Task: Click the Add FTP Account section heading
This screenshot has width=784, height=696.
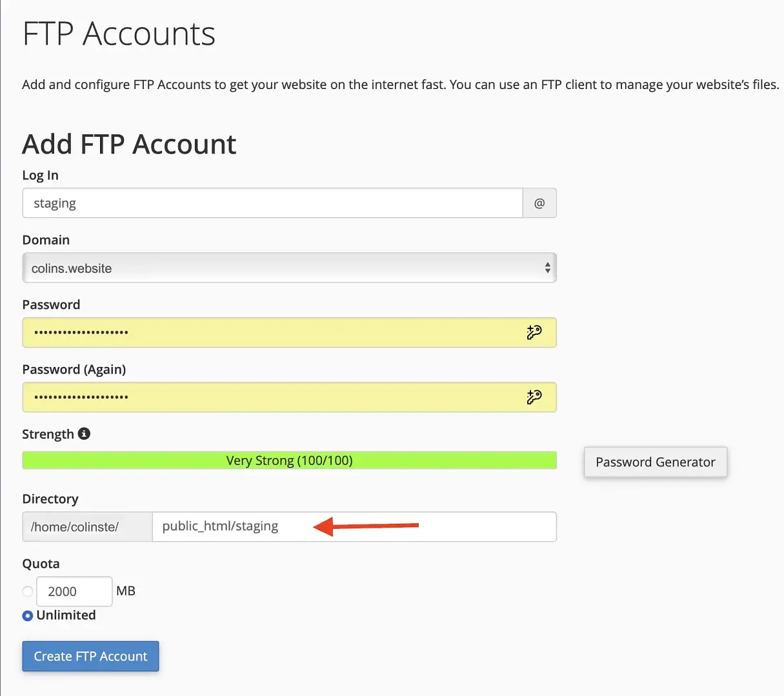Action: coord(129,143)
